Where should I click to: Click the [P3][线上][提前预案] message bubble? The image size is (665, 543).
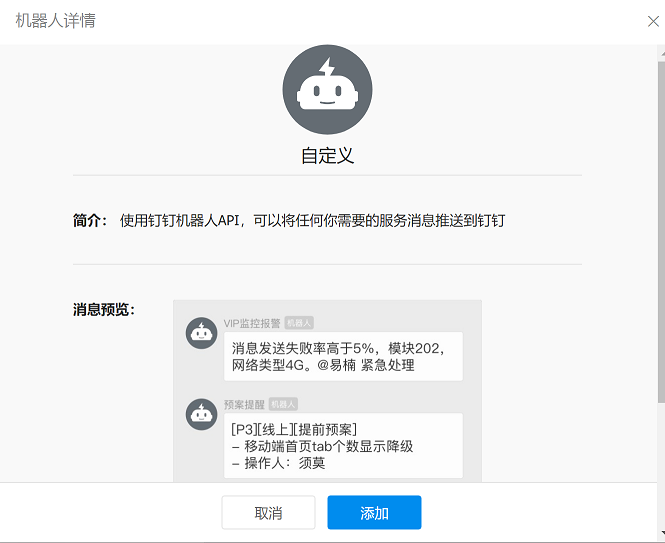pyautogui.click(x=343, y=445)
